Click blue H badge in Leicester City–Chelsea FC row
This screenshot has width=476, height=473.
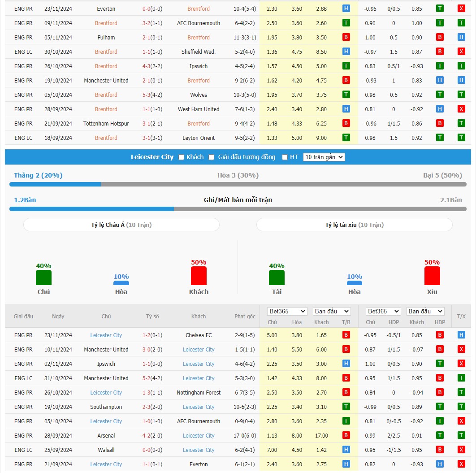461,335
